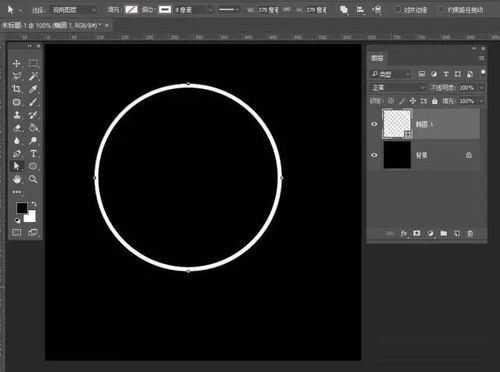Viewport: 500px width, 372px height.
Task: Select the Clone Stamp tool
Action: [16, 115]
